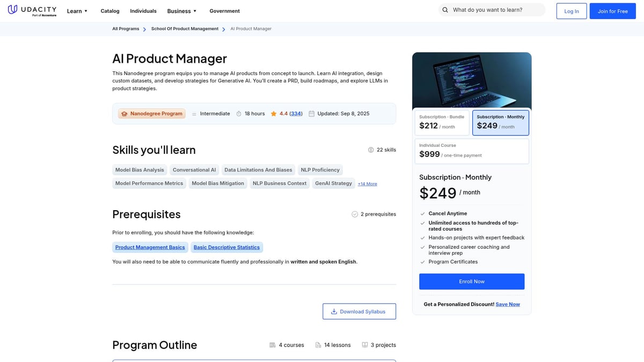This screenshot has height=362, width=644.
Task: Open the Learn dropdown menu
Action: tap(77, 11)
